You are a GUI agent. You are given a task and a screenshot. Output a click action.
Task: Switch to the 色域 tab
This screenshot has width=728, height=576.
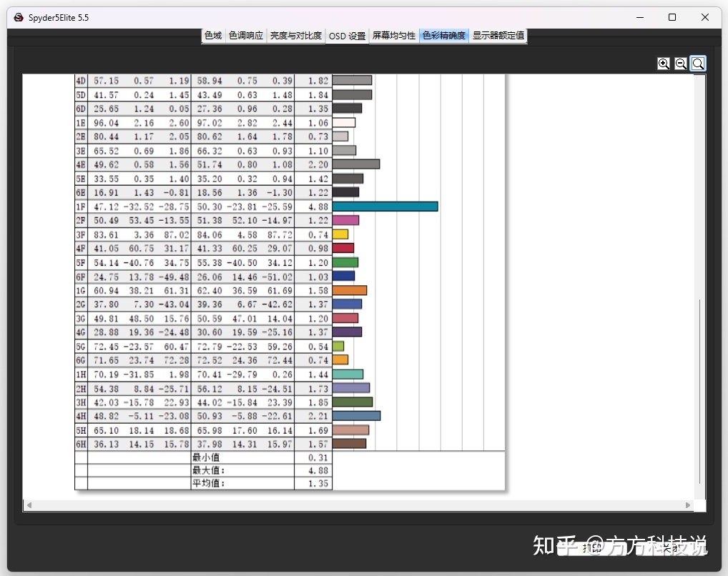coord(213,36)
